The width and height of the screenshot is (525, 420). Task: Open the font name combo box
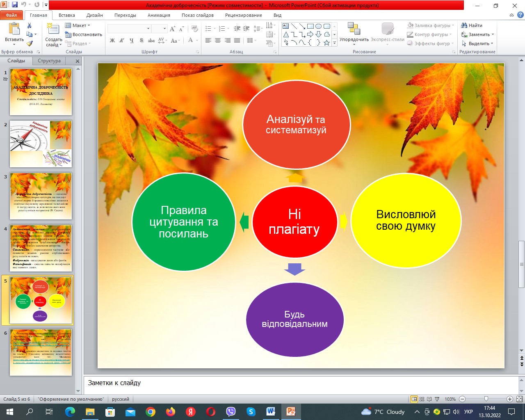(x=129, y=29)
